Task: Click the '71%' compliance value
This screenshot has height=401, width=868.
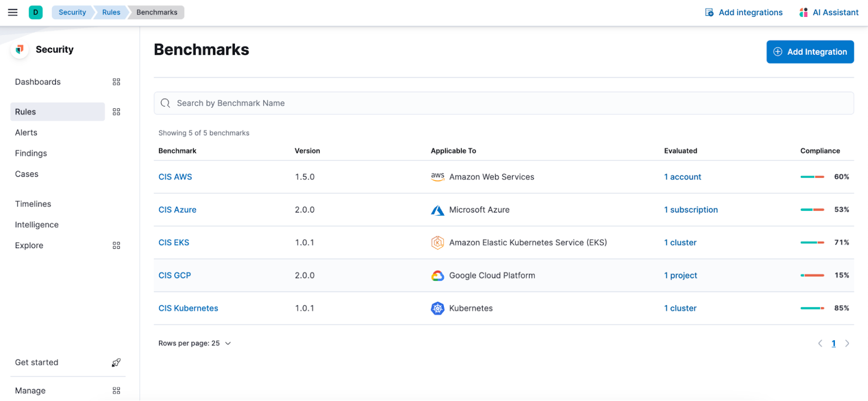Action: pyautogui.click(x=841, y=242)
